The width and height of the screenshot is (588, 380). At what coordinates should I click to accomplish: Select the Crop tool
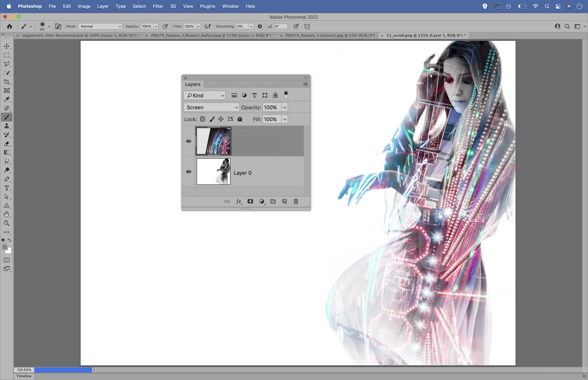click(6, 82)
